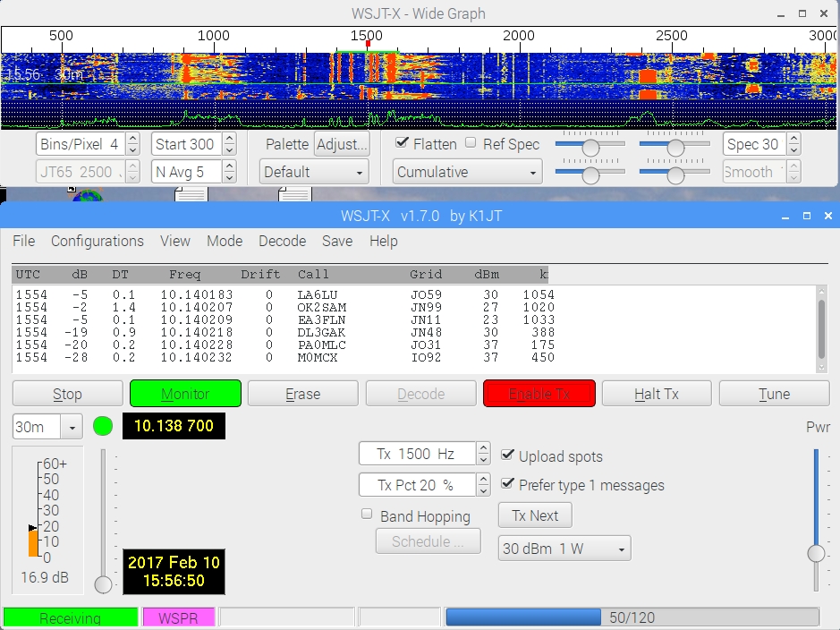Enable the Band Hopping checkbox
The height and width of the screenshot is (630, 840).
[367, 515]
